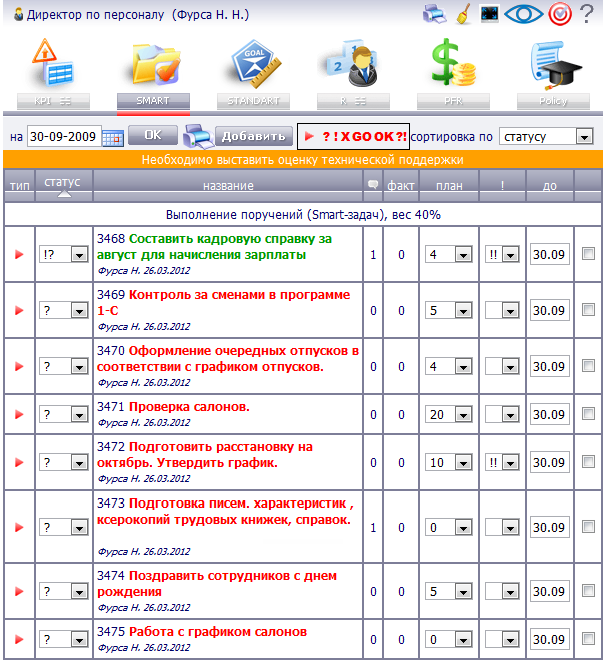The image size is (606, 662).
Task: Switch to the STANDART tab
Action: pyautogui.click(x=253, y=101)
